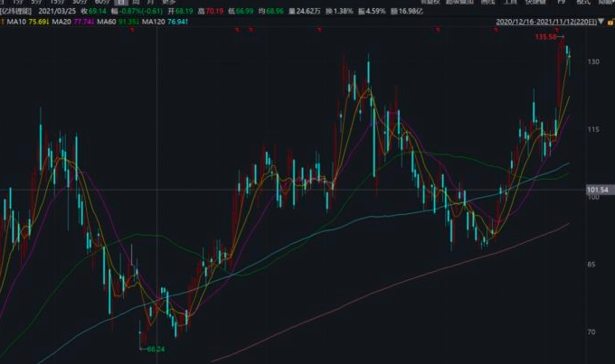Click the 115 price axis label
Image resolution: width=615 pixels, height=364 pixels.
(593, 129)
